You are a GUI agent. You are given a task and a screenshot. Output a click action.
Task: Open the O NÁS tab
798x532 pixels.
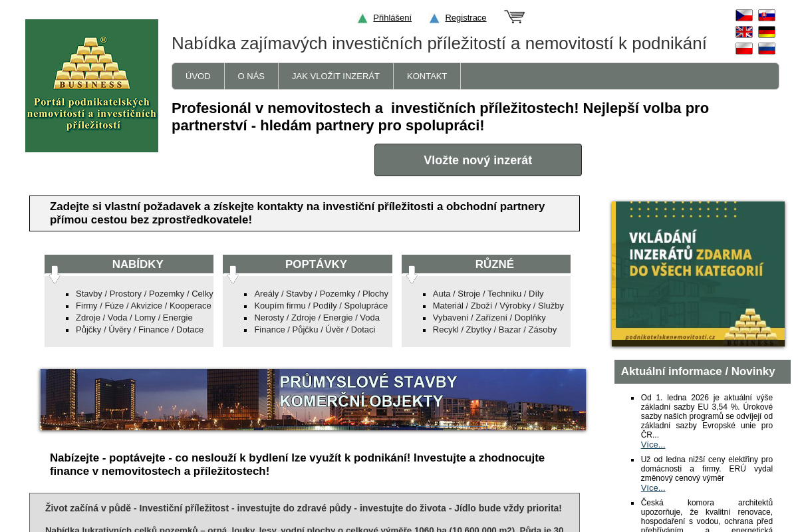251,76
